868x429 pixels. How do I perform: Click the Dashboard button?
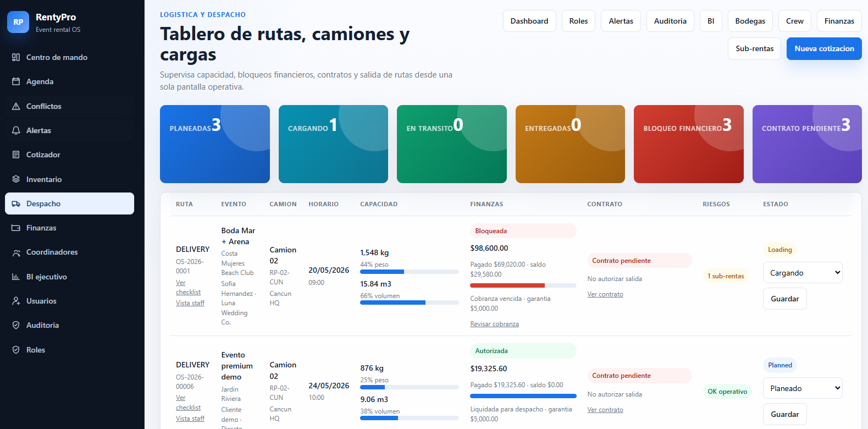coord(529,21)
